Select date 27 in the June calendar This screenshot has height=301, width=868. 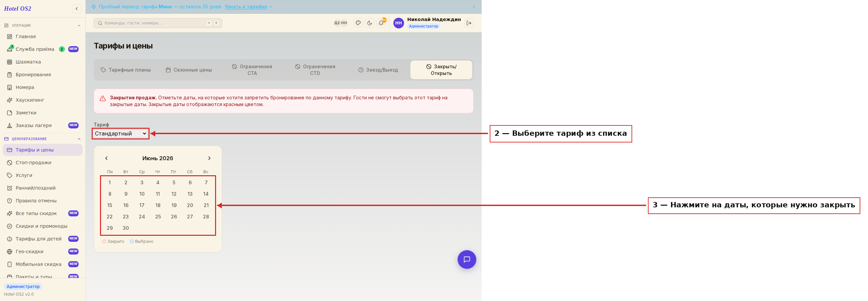pyautogui.click(x=190, y=217)
